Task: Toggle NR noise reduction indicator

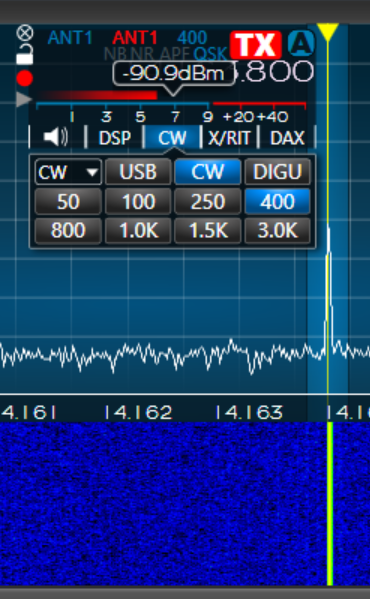Action: coord(142,54)
